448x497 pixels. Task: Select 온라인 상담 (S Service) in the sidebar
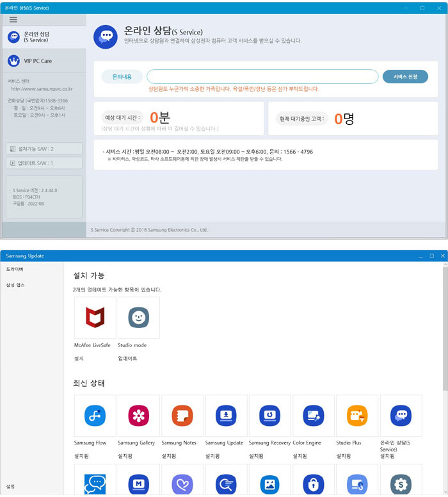click(44, 37)
